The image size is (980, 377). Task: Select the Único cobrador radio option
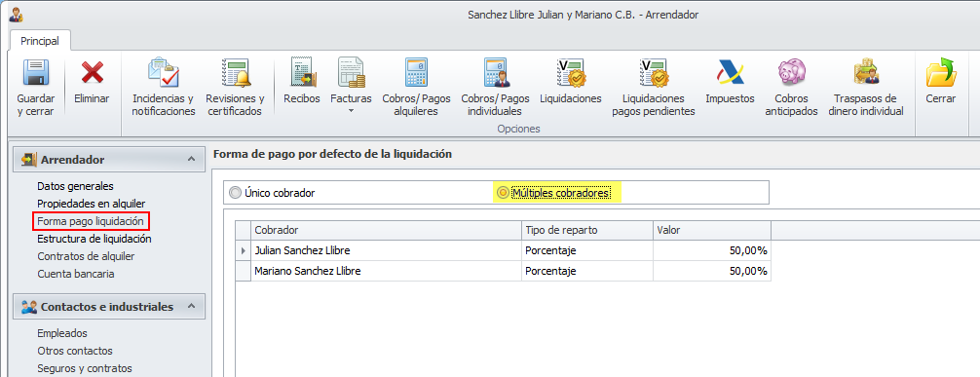(235, 193)
